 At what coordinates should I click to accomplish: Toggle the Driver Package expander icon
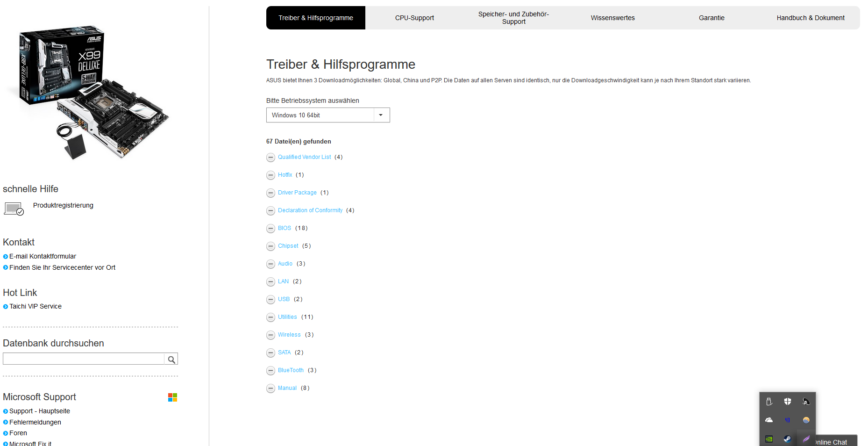click(270, 193)
